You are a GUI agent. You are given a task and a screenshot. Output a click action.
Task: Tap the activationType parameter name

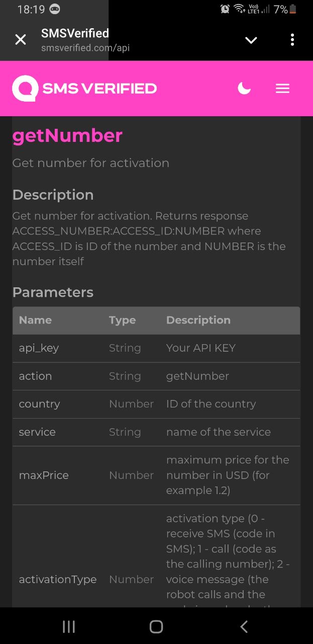[x=58, y=580]
